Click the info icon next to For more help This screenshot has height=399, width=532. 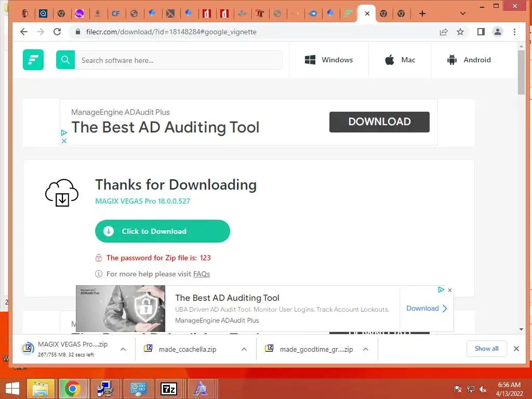point(99,274)
